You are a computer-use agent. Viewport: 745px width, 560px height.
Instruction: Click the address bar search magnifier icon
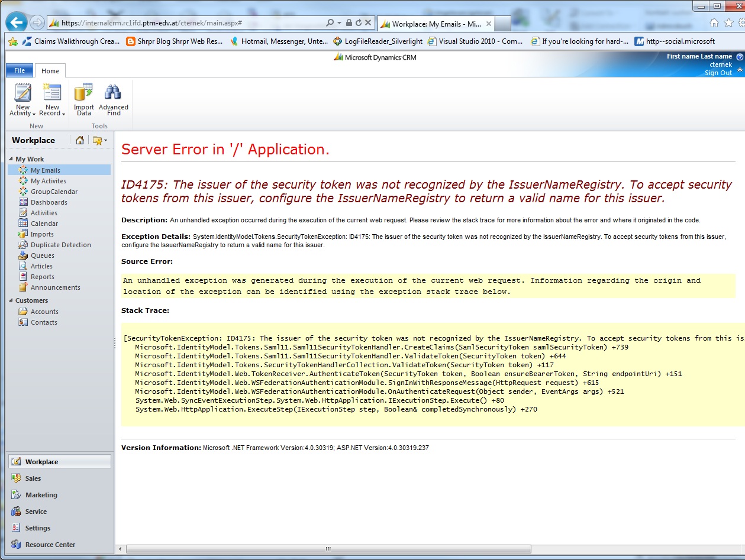[x=330, y=23]
